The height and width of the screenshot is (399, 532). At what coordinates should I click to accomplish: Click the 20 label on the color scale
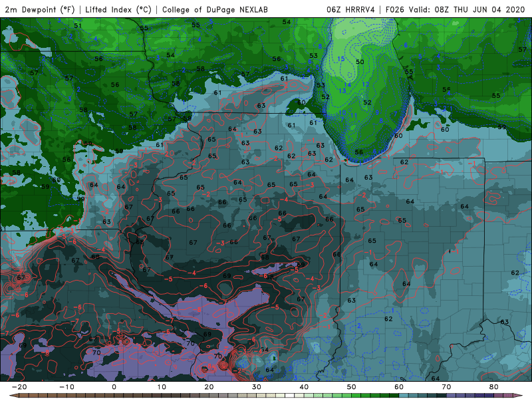click(209, 387)
